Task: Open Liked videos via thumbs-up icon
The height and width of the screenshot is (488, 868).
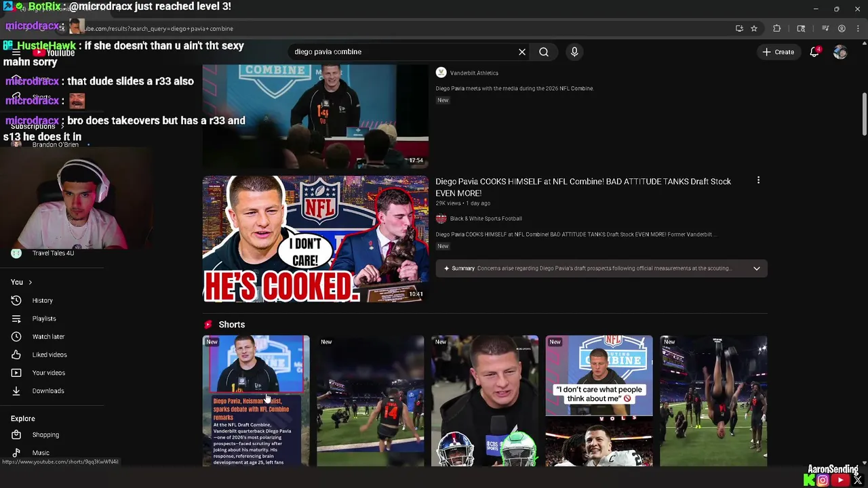Action: [x=16, y=354]
